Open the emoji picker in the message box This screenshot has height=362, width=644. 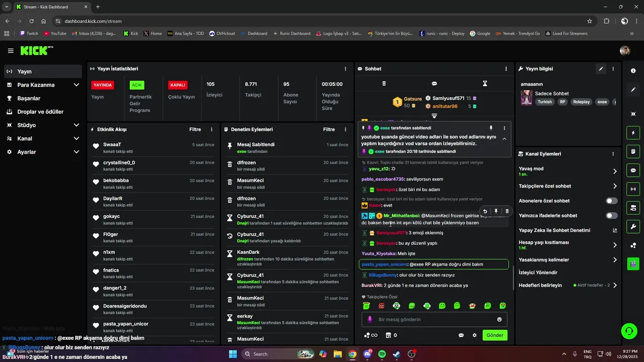point(499,319)
